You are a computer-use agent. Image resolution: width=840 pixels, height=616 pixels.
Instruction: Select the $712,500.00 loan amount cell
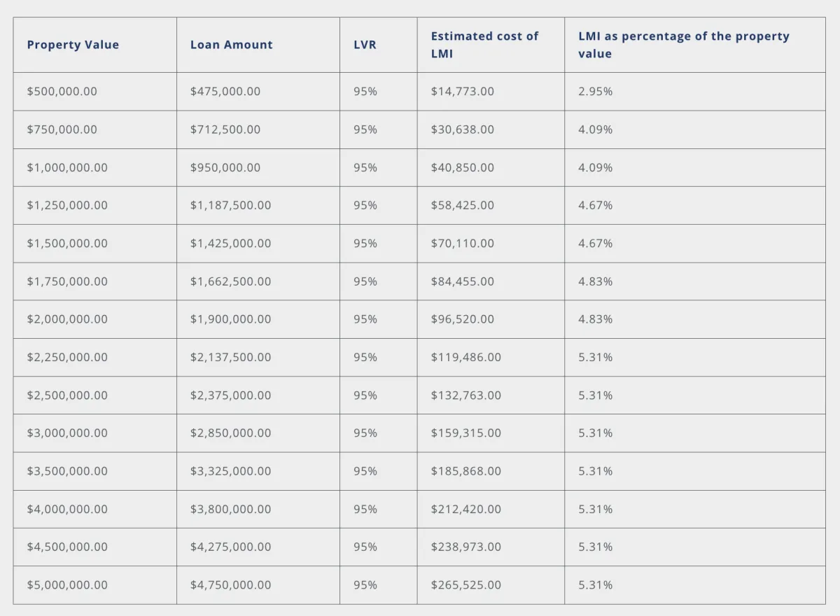click(x=225, y=129)
